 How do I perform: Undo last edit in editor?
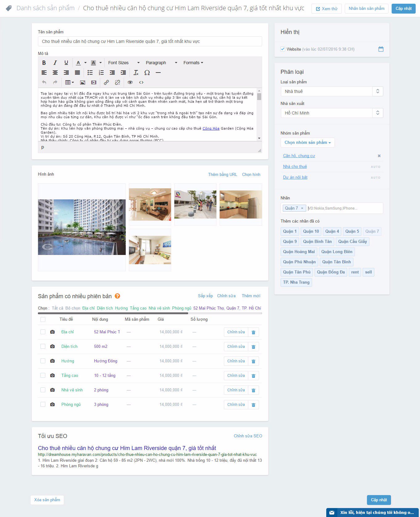[x=44, y=82]
